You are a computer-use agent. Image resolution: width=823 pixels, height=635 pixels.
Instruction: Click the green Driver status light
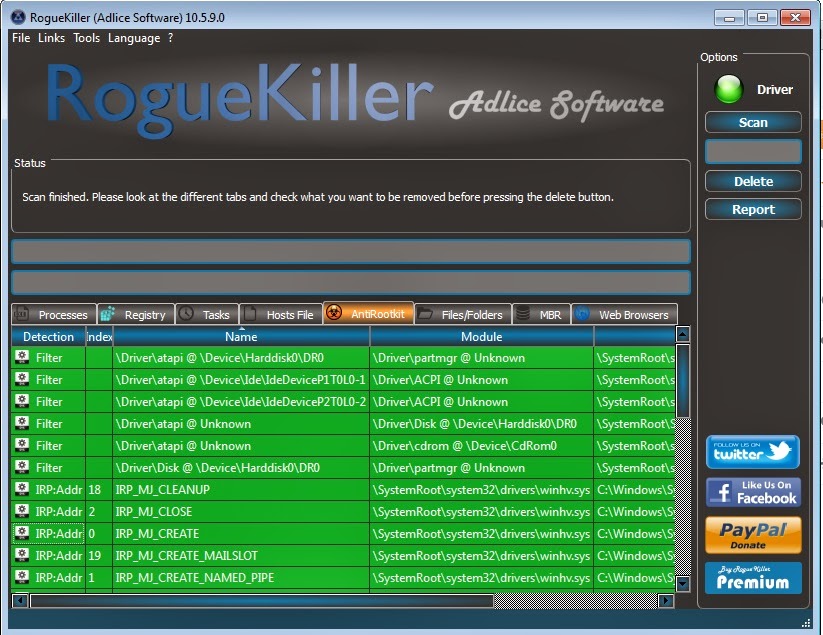pos(729,89)
